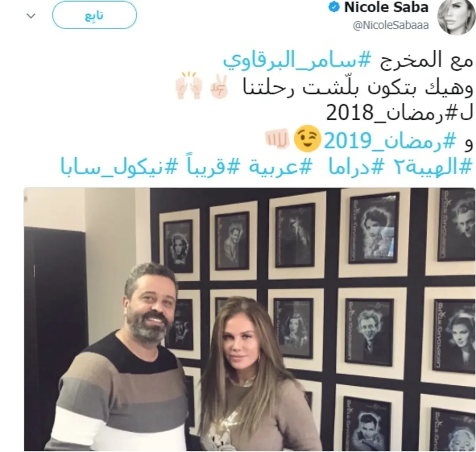Click the winking face emoji

(x=307, y=138)
